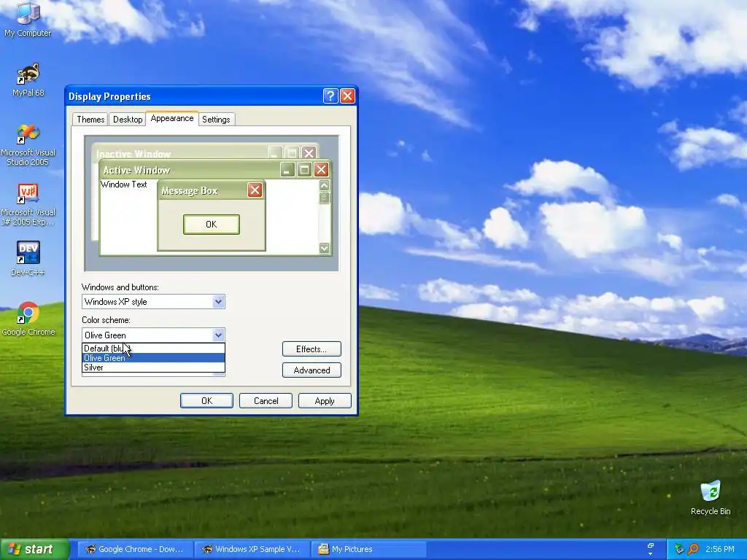Switch to Windows XP Sample taskbar window
747x560 pixels.
click(x=252, y=549)
